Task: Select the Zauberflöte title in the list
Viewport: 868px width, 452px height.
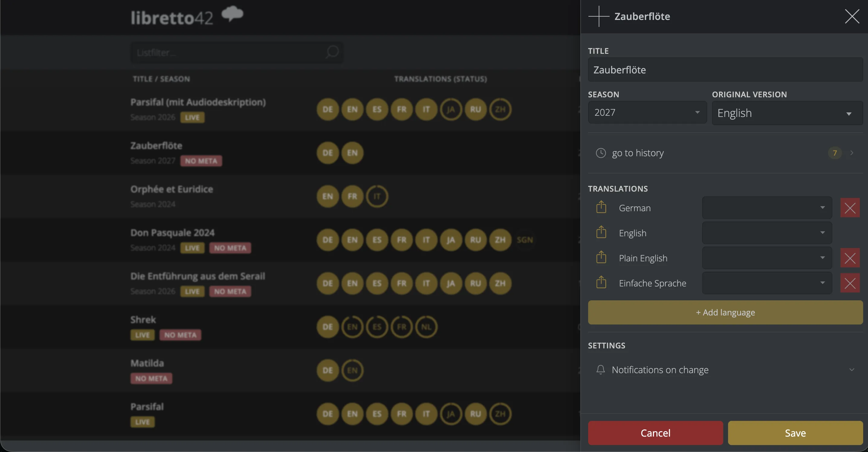Action: [x=156, y=146]
